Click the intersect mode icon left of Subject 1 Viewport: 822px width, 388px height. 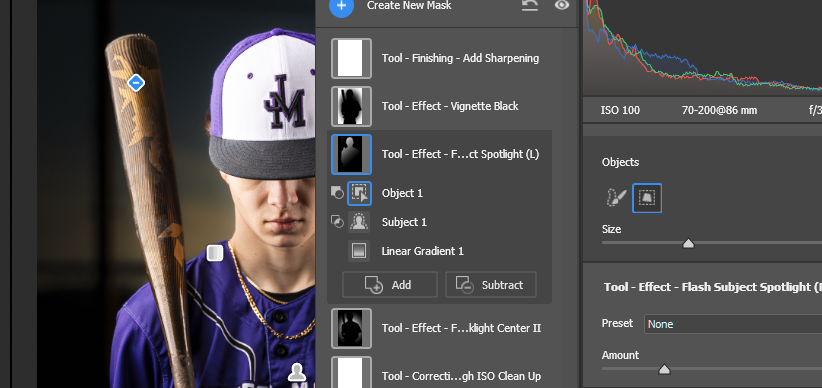tap(338, 222)
